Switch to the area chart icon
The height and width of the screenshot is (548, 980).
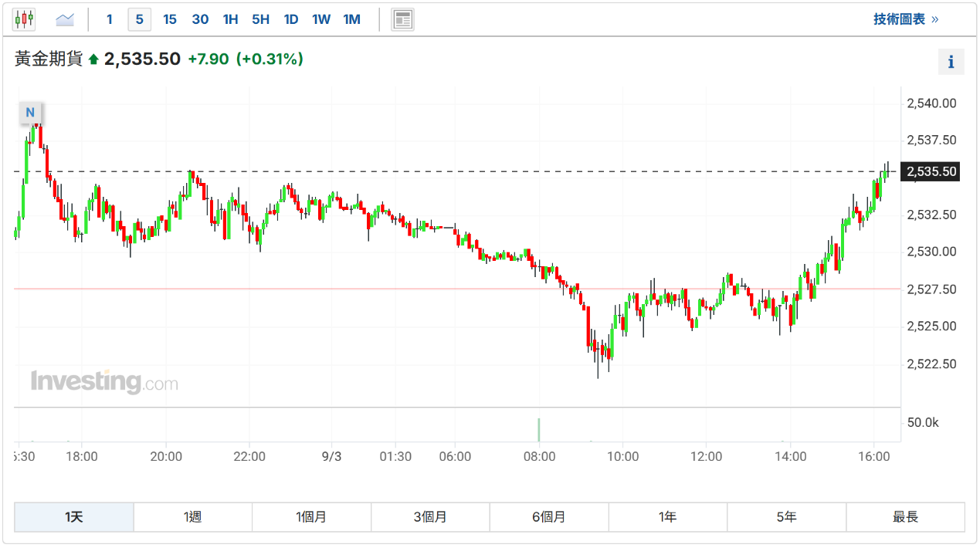click(66, 19)
